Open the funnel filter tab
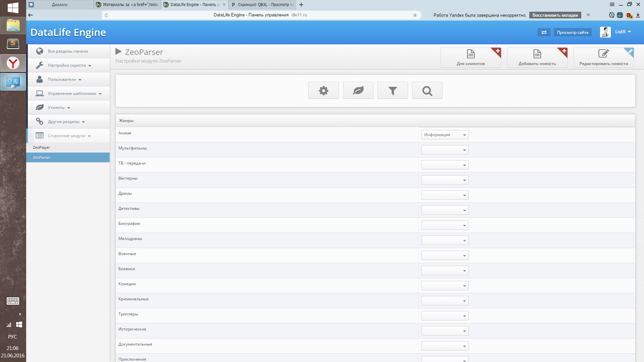This screenshot has width=644, height=362. 392,90
